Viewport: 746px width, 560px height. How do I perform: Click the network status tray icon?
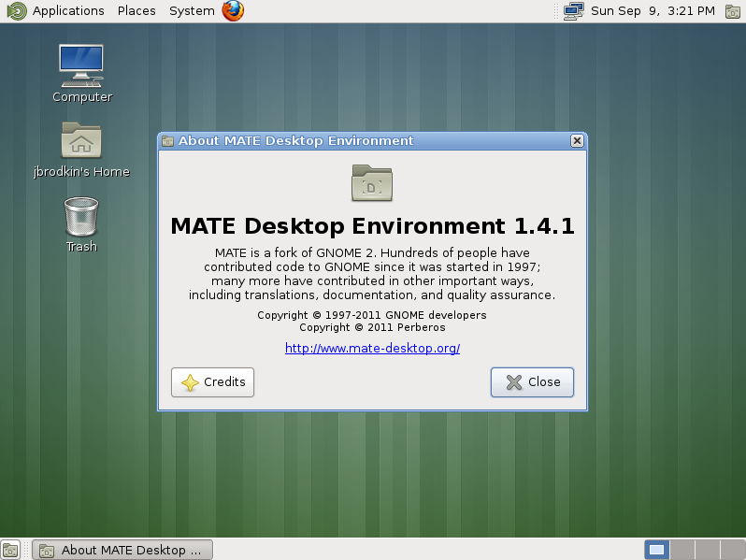point(573,10)
